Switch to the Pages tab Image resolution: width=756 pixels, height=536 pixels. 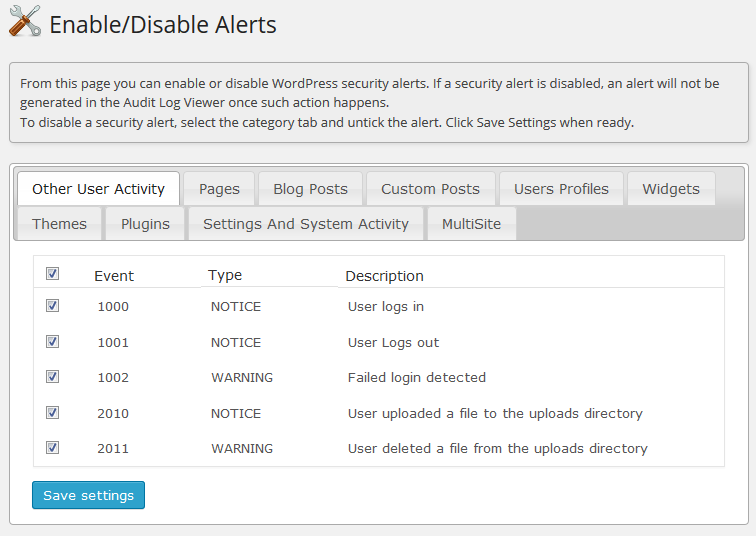coord(219,188)
